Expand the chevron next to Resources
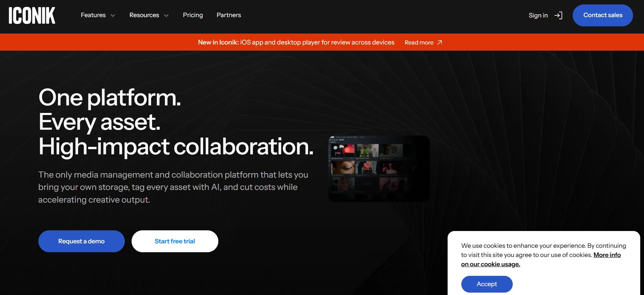644x295 pixels. click(166, 15)
